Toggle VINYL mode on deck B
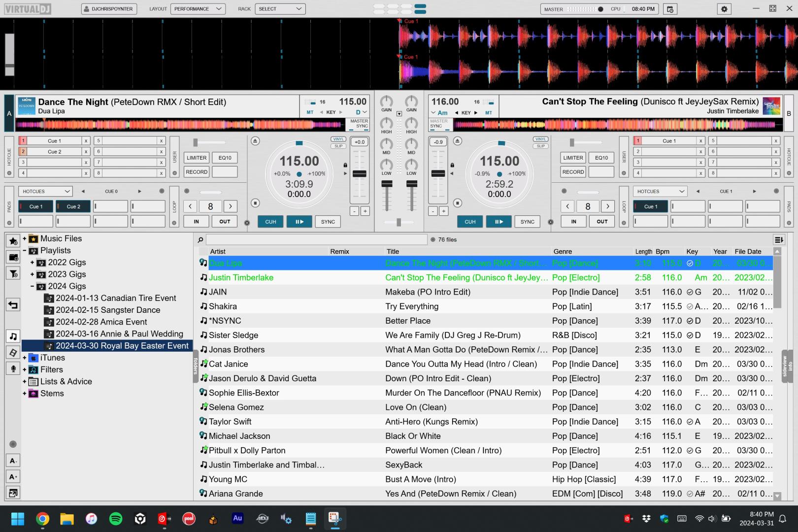798x532 pixels. coord(541,139)
